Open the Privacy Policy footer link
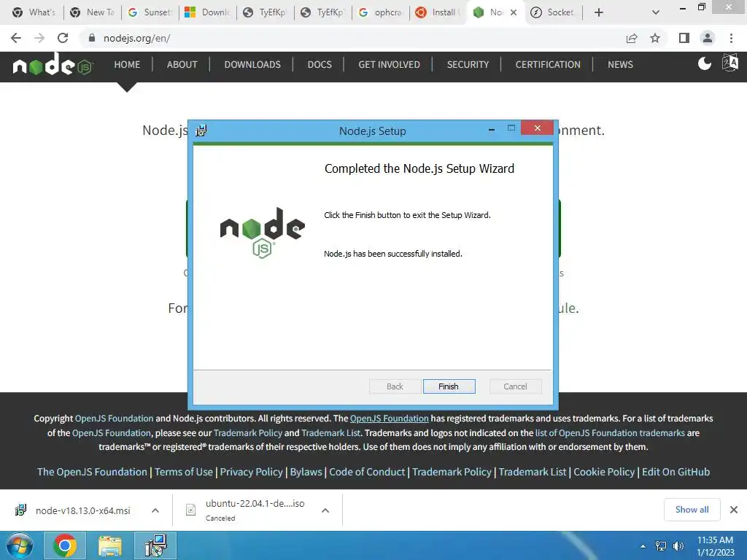Image resolution: width=747 pixels, height=560 pixels. tap(251, 472)
